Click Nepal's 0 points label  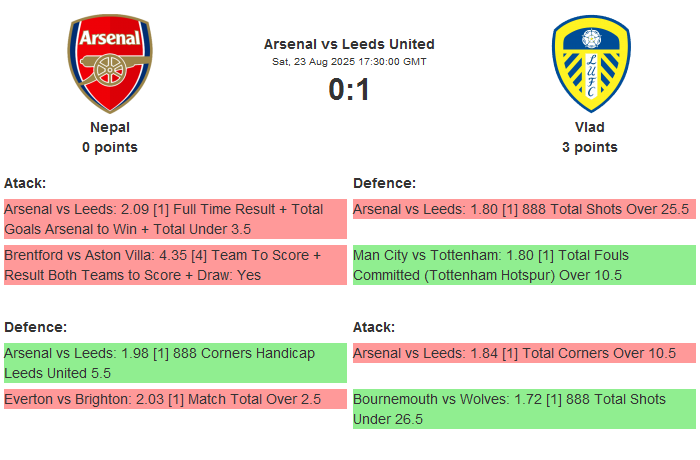tap(110, 147)
